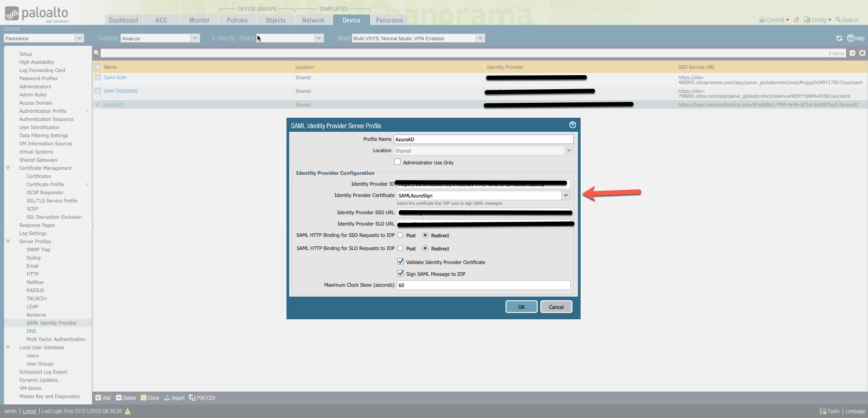
Task: Open the Context Panorama dropdown
Action: [79, 38]
